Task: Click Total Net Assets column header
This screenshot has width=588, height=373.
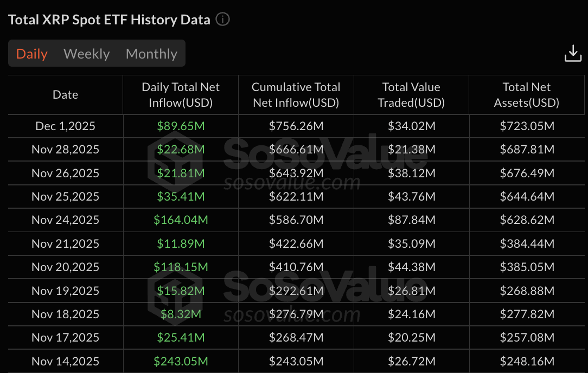Action: tap(527, 94)
